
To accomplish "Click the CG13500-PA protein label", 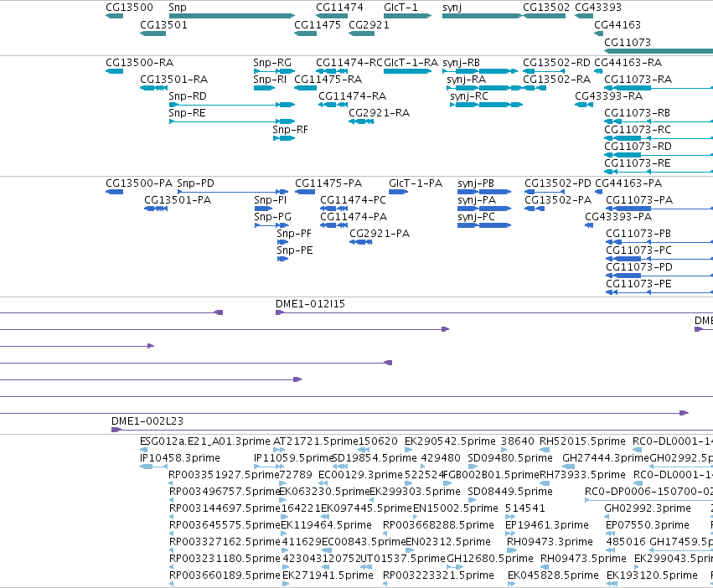I will 139,183.
